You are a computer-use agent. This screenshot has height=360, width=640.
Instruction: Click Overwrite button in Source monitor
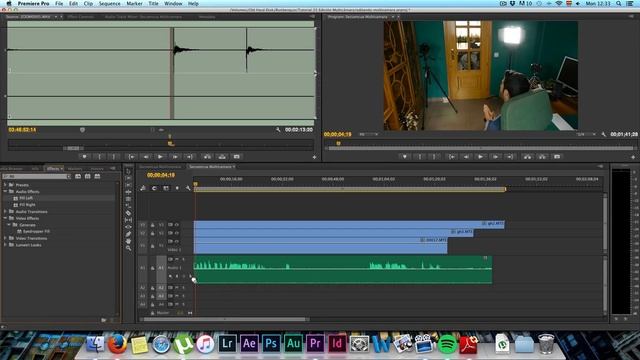pos(222,157)
